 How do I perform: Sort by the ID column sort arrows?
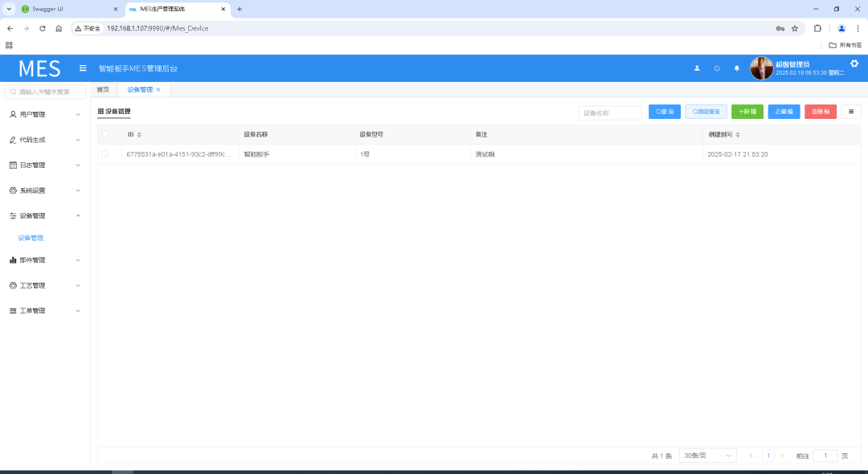pyautogui.click(x=139, y=135)
